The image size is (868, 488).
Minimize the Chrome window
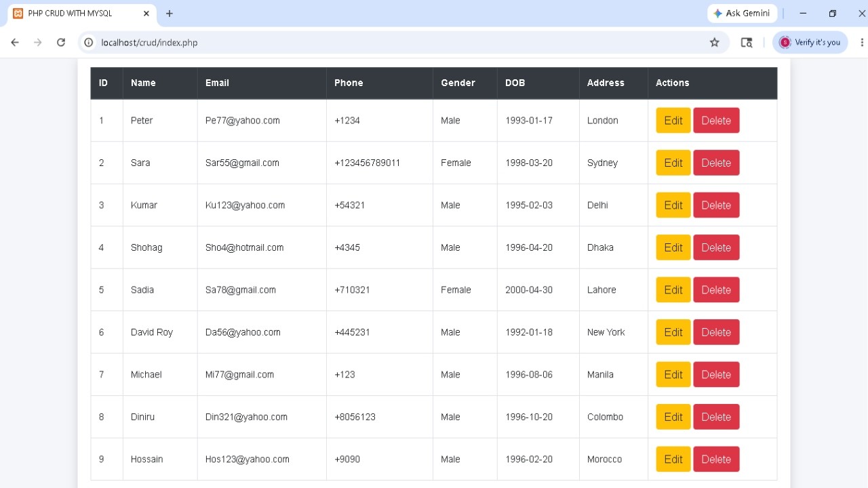[803, 14]
